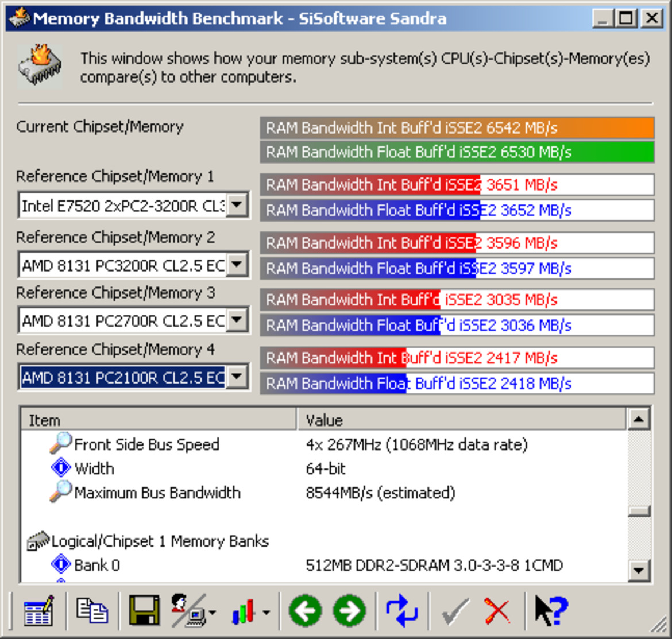Click the list scrollbar down arrow
672x639 pixels.
point(639,571)
